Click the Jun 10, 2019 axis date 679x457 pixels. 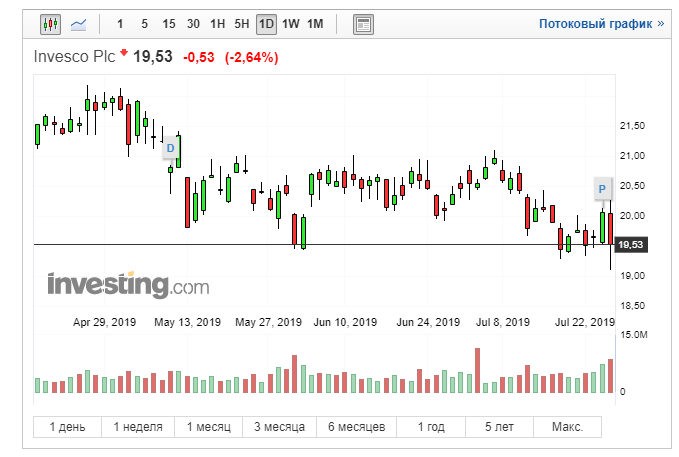[345, 322]
